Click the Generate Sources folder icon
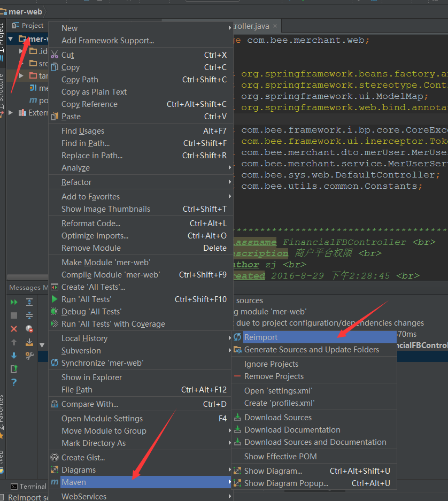The image size is (448, 501). point(237,350)
